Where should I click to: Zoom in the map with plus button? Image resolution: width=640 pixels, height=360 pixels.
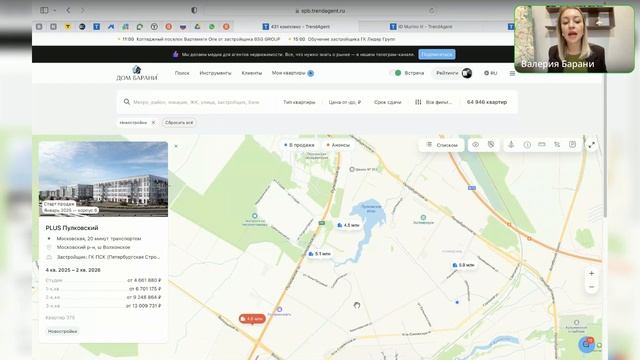591,273
